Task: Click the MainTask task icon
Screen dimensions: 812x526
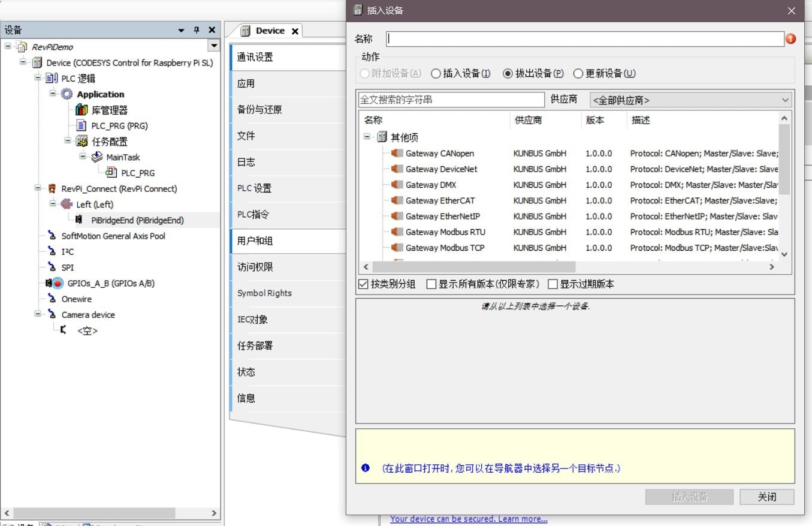Action: click(x=96, y=157)
